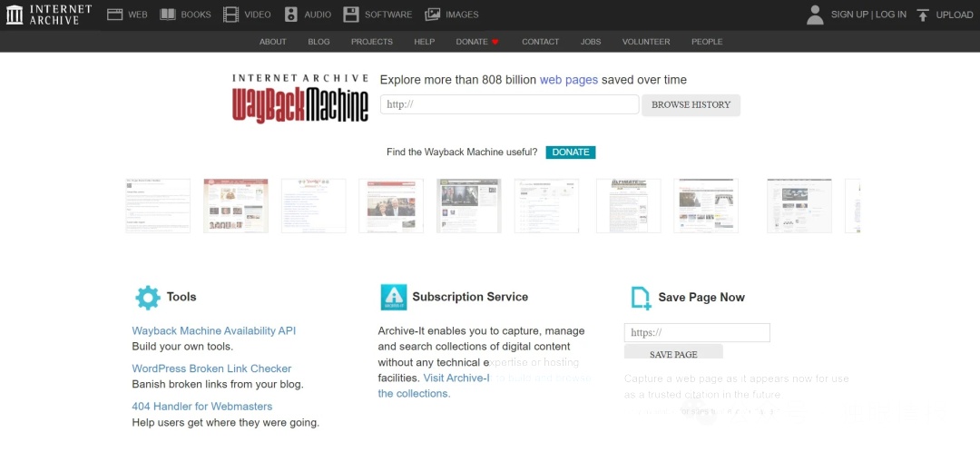Follow the 'web pages' hyperlink

click(569, 80)
